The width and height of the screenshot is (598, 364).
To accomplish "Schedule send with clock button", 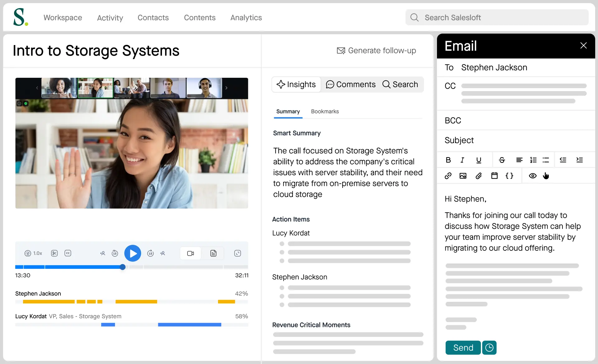I will click(x=489, y=348).
